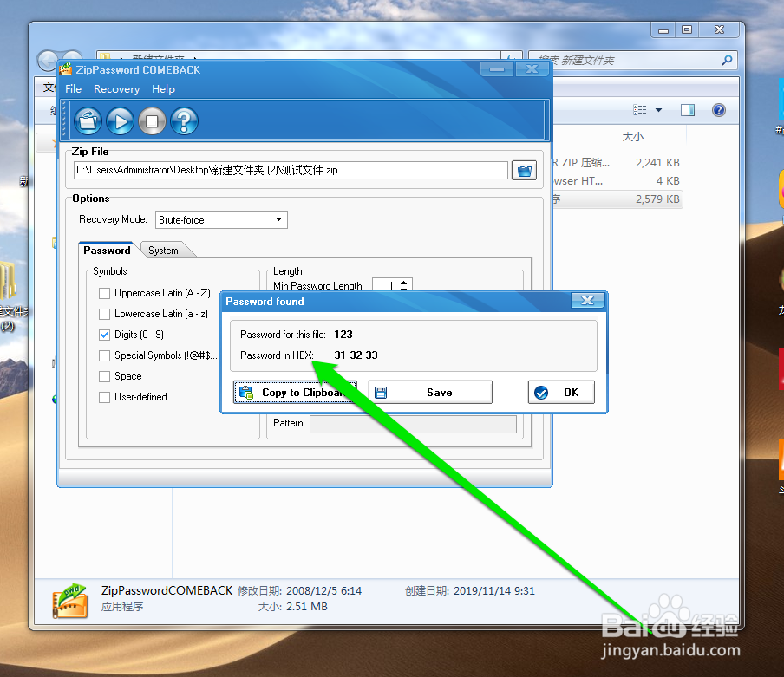Enable the Special Symbols checkbox
This screenshot has height=677, width=784.
pos(104,355)
